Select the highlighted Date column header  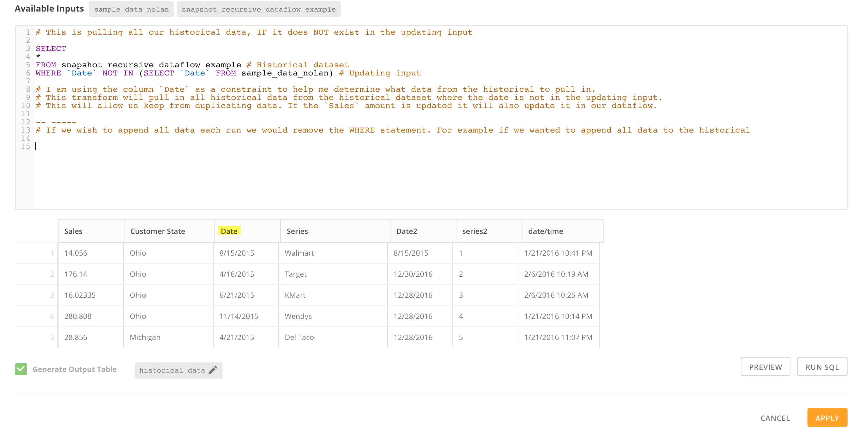229,231
